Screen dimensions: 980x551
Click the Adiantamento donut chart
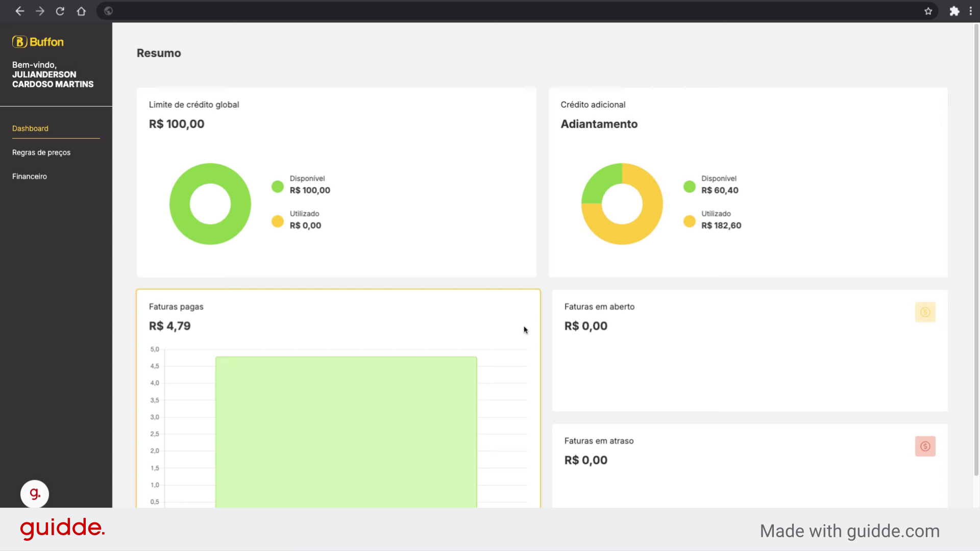[622, 204]
